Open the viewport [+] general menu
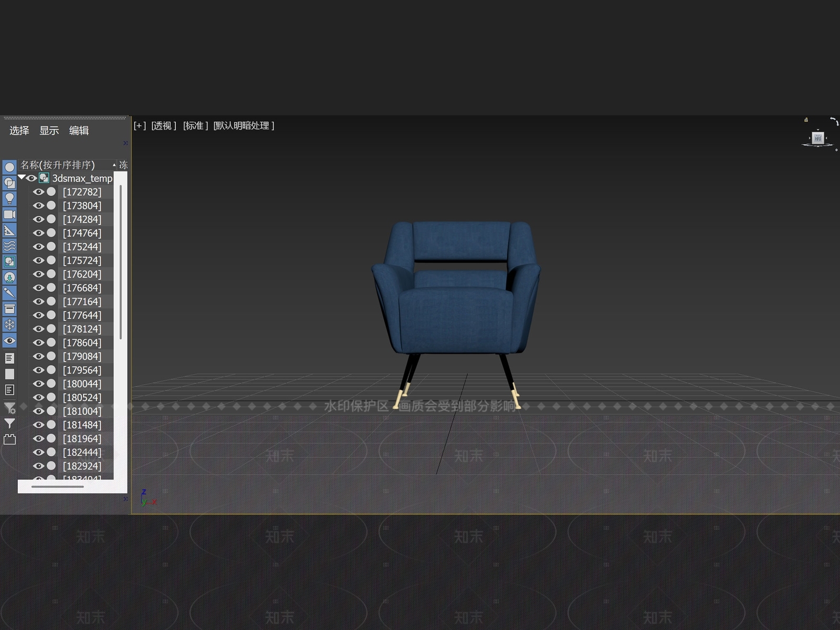Image resolution: width=840 pixels, height=630 pixels. (140, 125)
